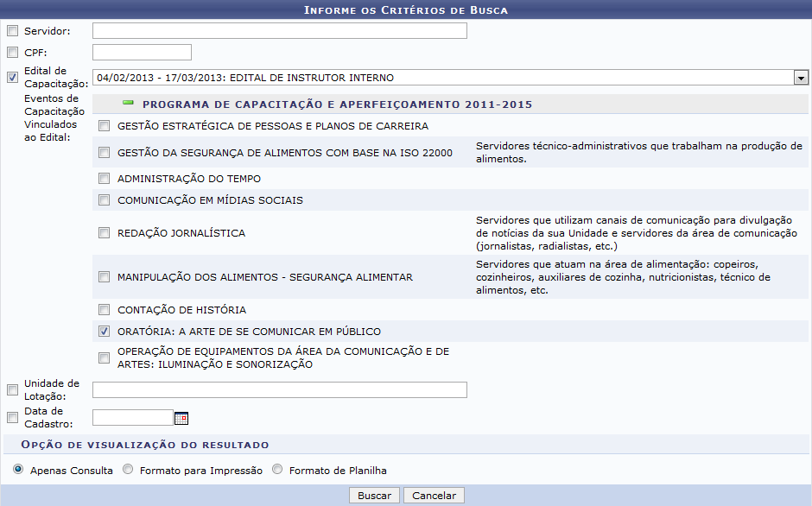This screenshot has width=812, height=506.
Task: Click the Servidor name text field
Action: point(279,31)
